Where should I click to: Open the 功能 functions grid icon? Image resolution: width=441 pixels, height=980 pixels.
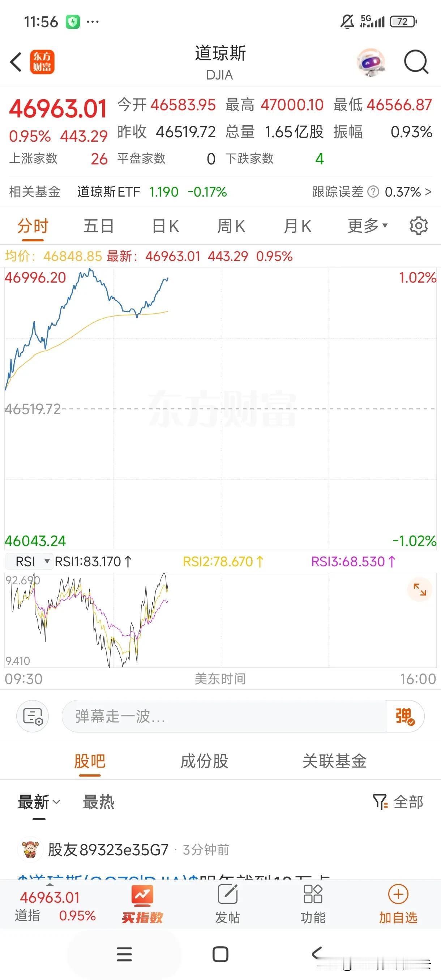click(313, 905)
